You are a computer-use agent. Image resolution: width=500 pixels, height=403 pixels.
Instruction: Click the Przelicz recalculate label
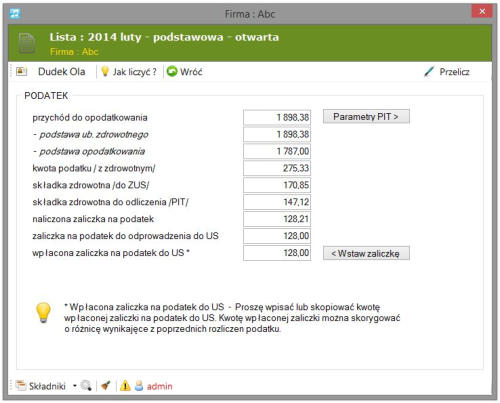454,72
